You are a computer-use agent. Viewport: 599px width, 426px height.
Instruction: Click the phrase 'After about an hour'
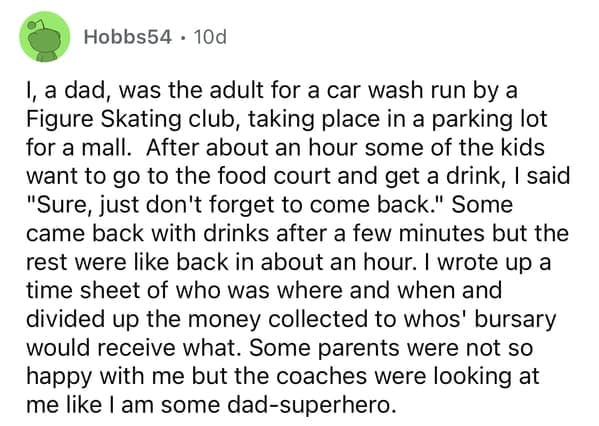tap(253, 147)
